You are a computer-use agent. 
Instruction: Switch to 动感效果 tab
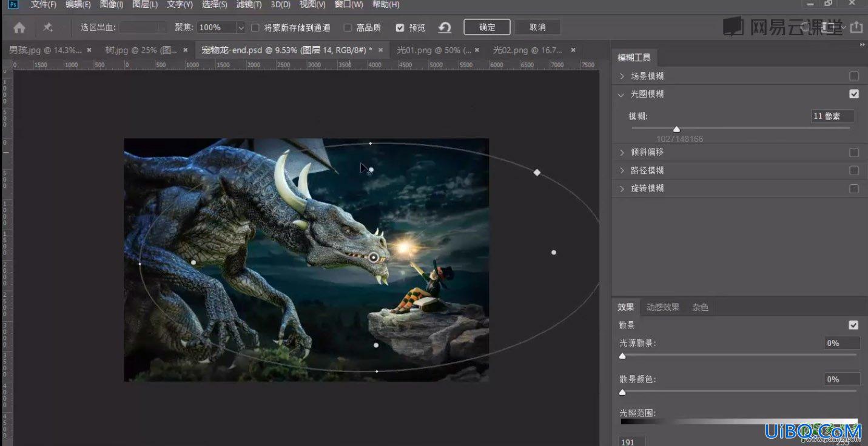point(662,307)
